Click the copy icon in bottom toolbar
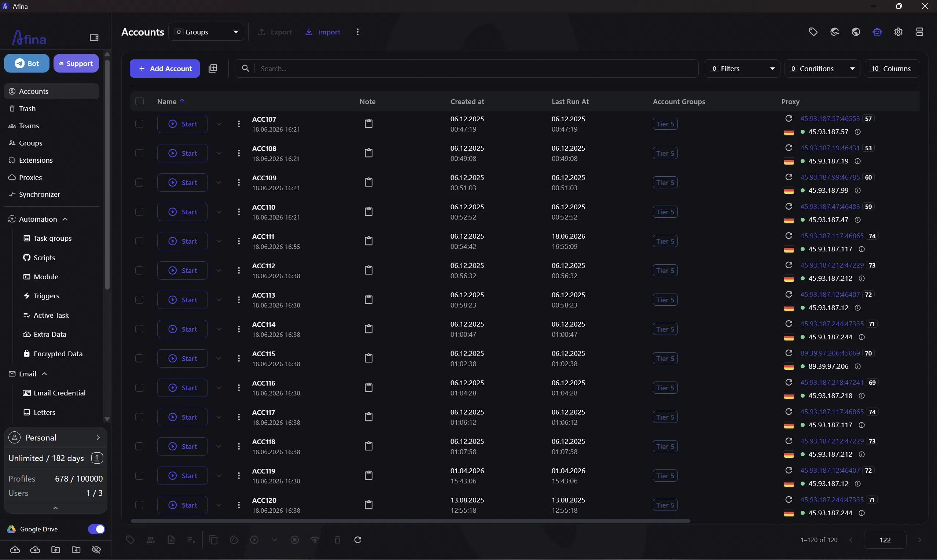Screen dimensions: 937x560 (x=214, y=540)
